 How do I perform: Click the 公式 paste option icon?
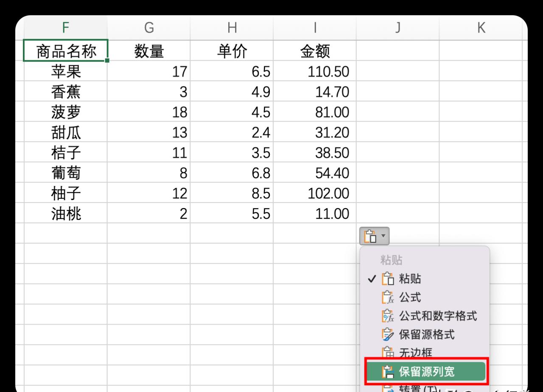[x=388, y=297]
